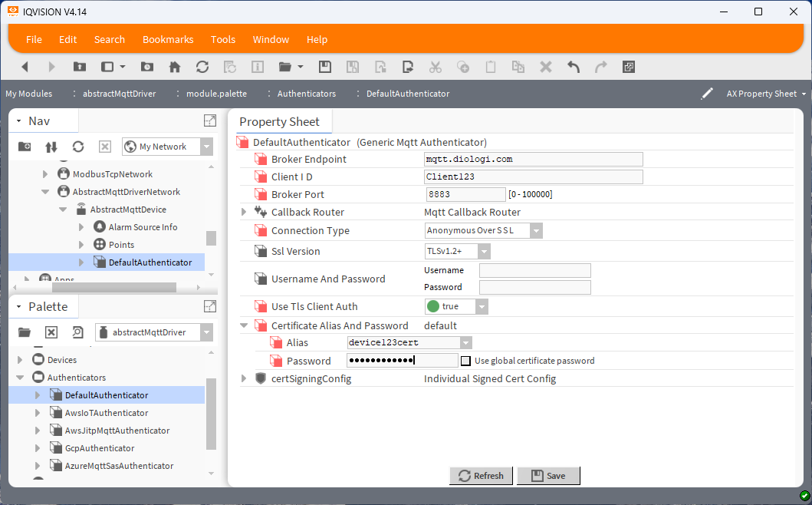Click the Save toolbar icon
This screenshot has width=812, height=505.
pos(325,67)
